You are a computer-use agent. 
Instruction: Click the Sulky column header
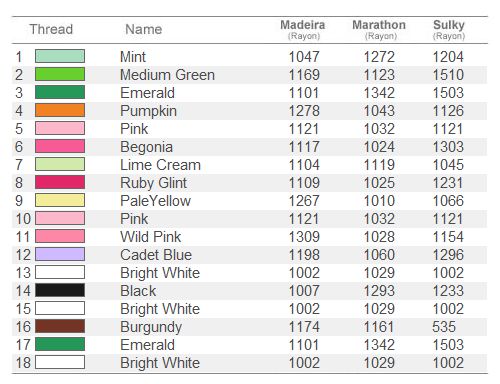(449, 29)
